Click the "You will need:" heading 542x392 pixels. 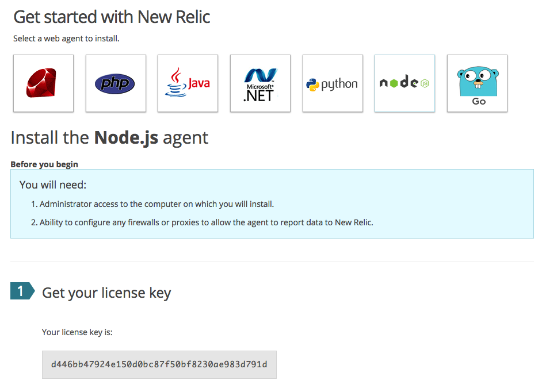[53, 185]
